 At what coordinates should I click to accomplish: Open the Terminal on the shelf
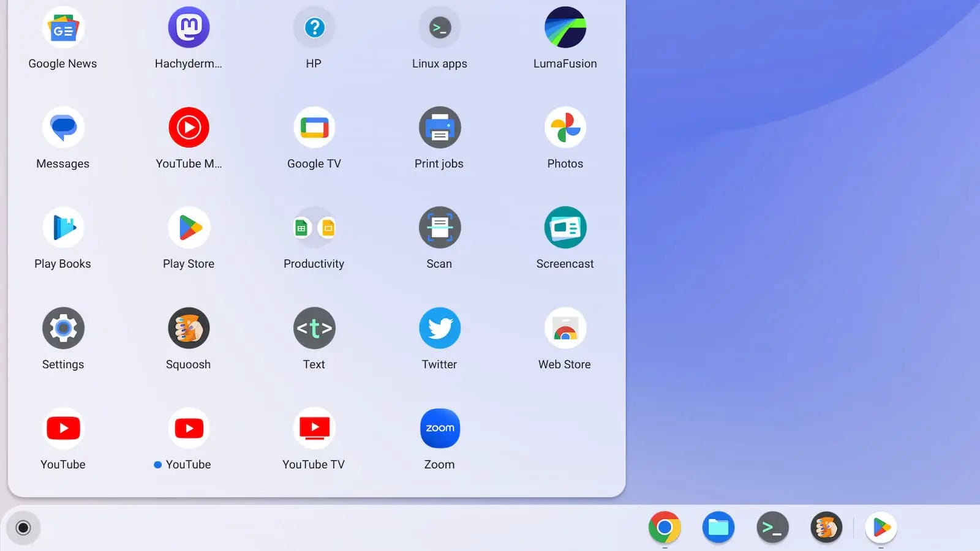[x=772, y=527]
